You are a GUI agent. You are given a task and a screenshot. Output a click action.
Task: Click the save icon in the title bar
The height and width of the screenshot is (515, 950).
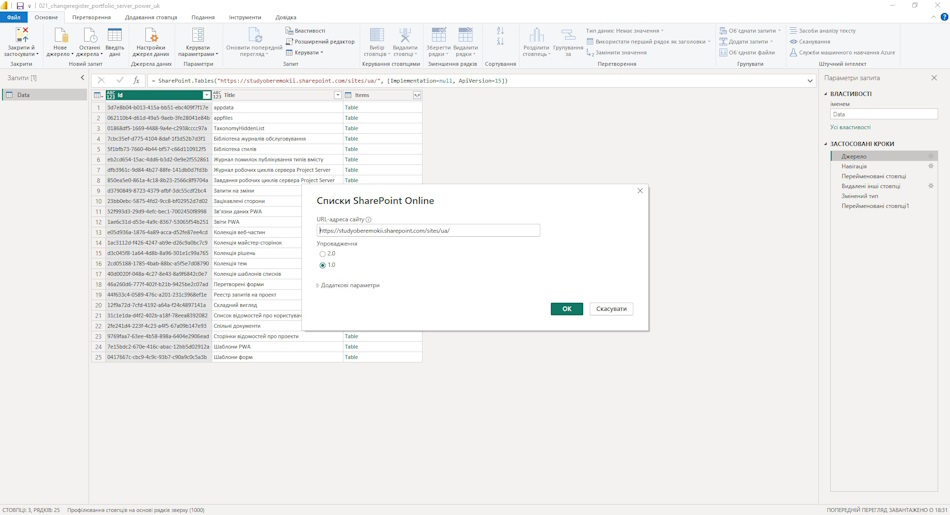click(20, 5)
